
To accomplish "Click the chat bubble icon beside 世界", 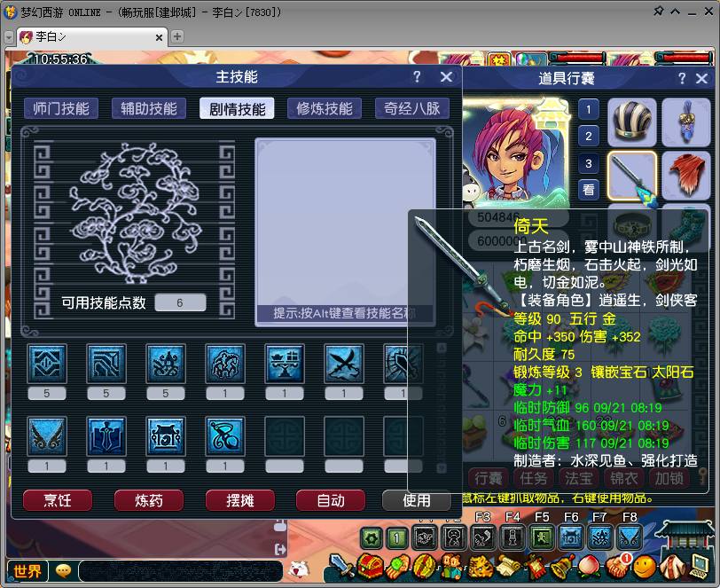I will (63, 571).
